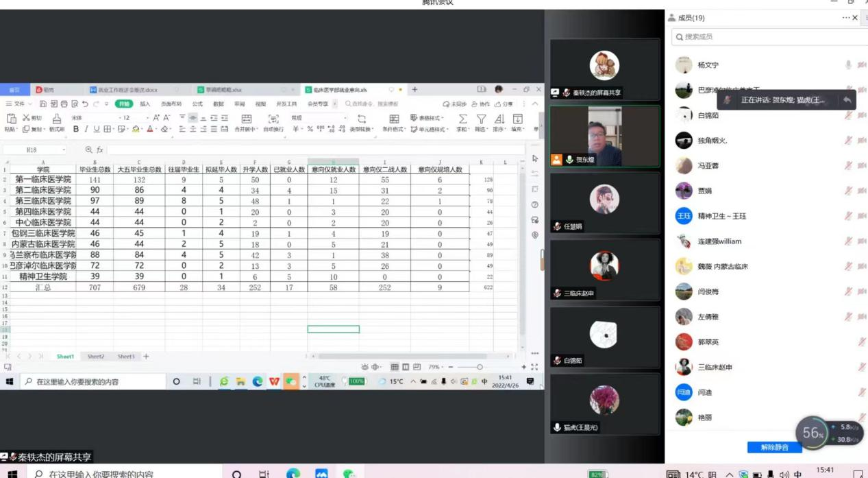Toggle muted microphone for 郭翠英

pos(862,342)
